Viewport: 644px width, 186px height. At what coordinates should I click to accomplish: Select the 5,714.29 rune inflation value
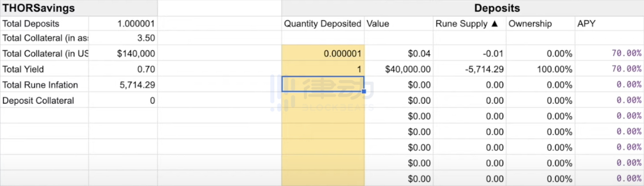123,85
